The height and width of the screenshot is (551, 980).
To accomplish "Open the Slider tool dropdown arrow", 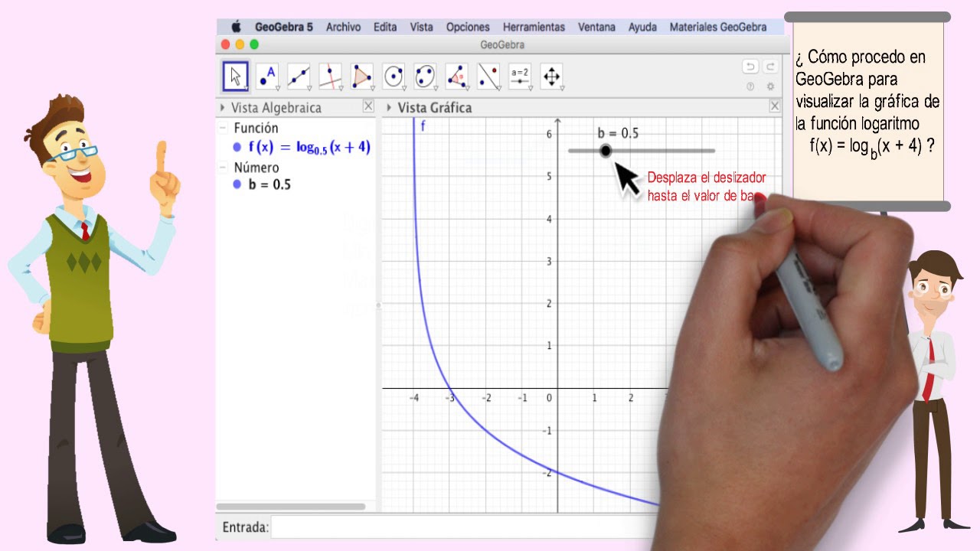I will 530,89.
